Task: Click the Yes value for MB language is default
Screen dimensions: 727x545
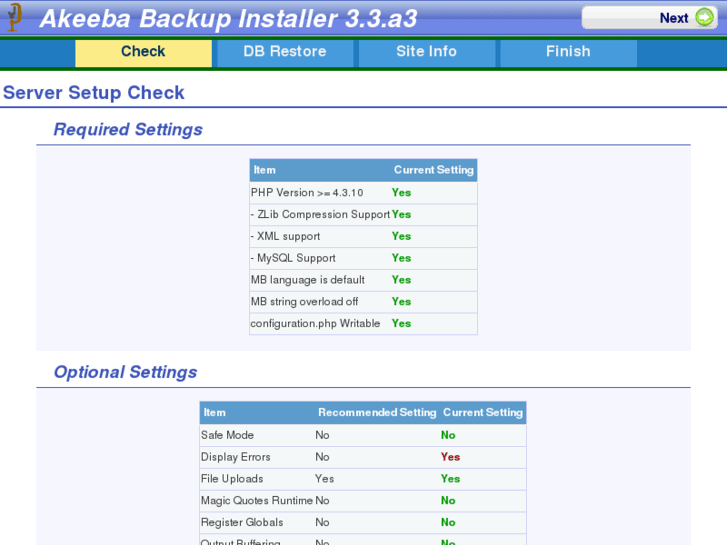Action: tap(402, 280)
